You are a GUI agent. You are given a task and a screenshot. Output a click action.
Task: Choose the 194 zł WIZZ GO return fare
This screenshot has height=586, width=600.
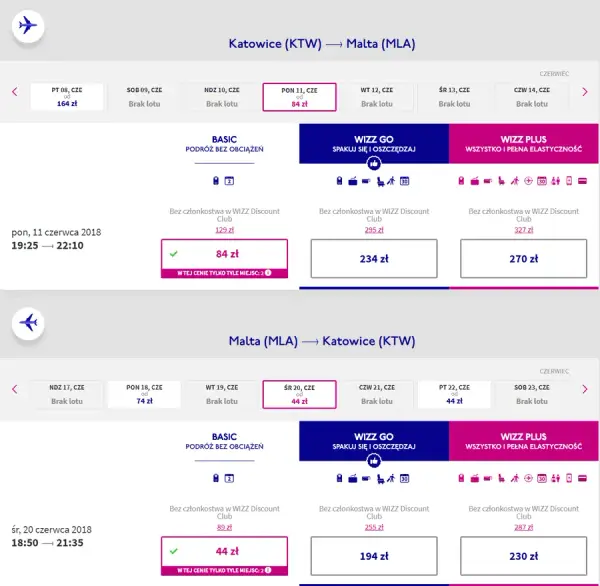374,556
